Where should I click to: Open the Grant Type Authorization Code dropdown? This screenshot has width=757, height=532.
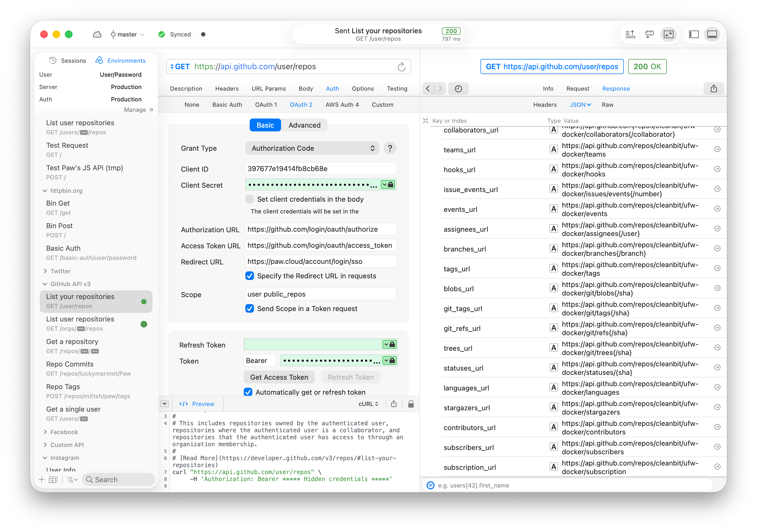(312, 148)
